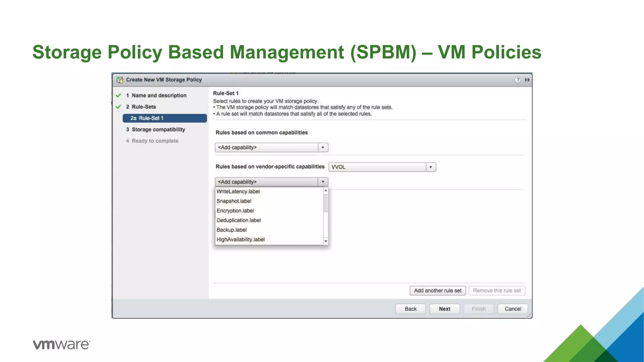
Task: Click the Next button
Action: click(x=445, y=309)
